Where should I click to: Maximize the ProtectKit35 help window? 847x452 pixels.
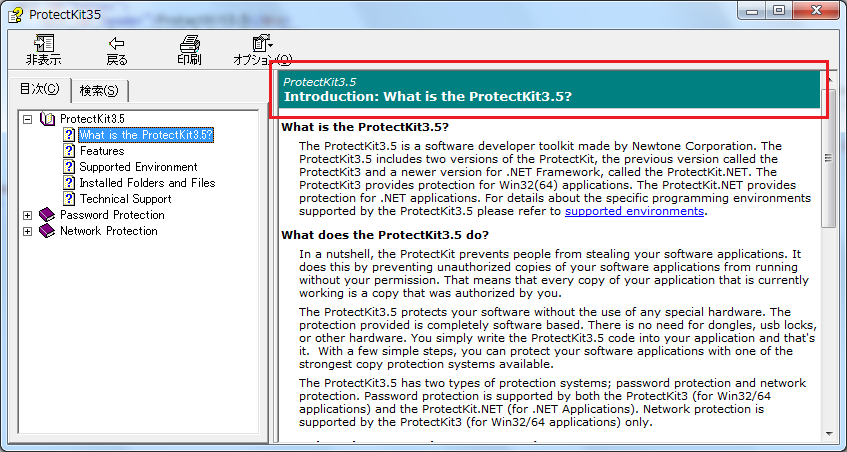(778, 11)
